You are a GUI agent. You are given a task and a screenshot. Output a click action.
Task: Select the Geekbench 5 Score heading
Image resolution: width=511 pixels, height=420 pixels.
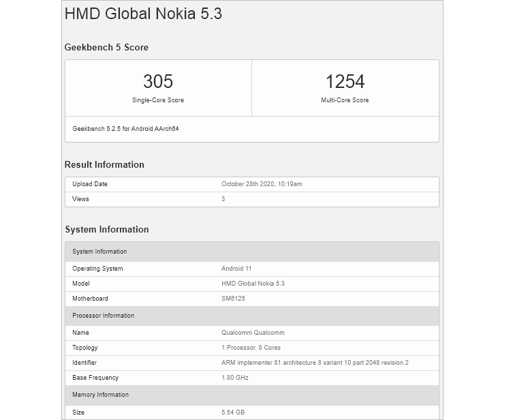(x=106, y=47)
